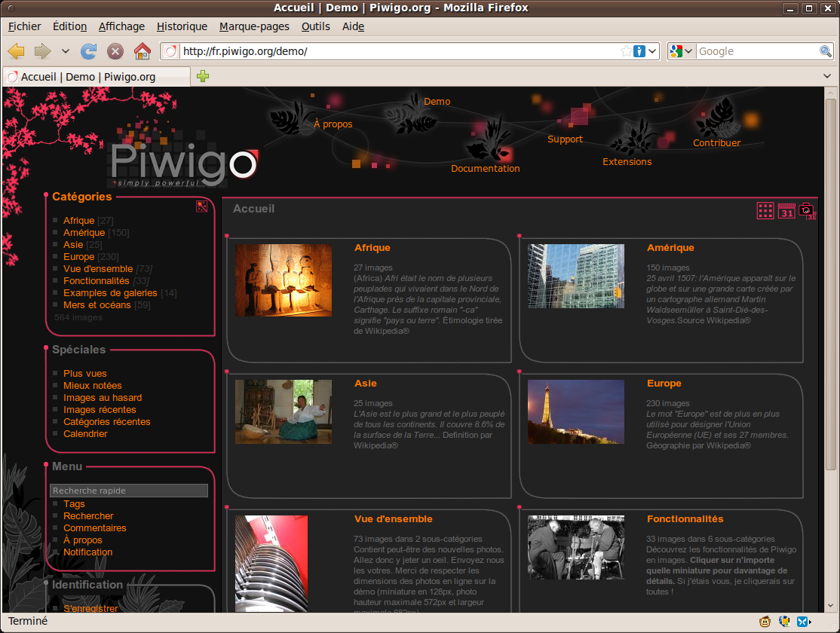Open the back/forward history dropdown arrow
The image size is (840, 633).
coord(66,51)
